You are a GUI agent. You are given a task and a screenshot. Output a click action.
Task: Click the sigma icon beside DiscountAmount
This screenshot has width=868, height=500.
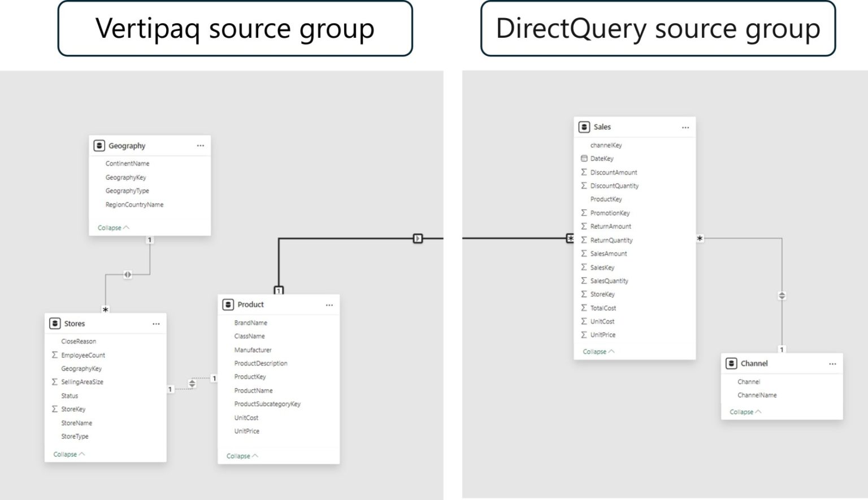(584, 172)
